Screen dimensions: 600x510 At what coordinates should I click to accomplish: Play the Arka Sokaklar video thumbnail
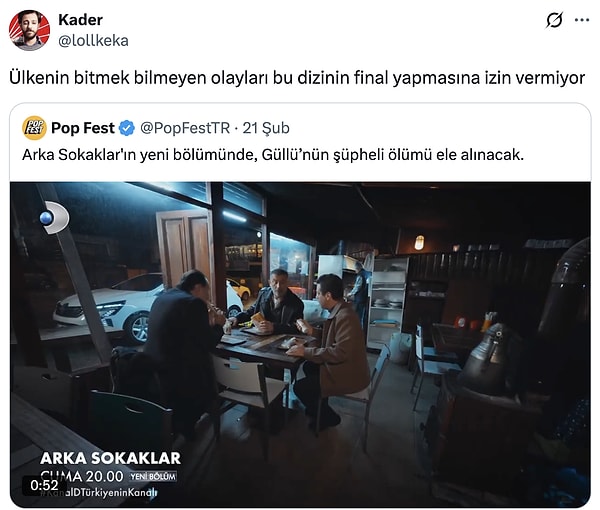[x=300, y=344]
